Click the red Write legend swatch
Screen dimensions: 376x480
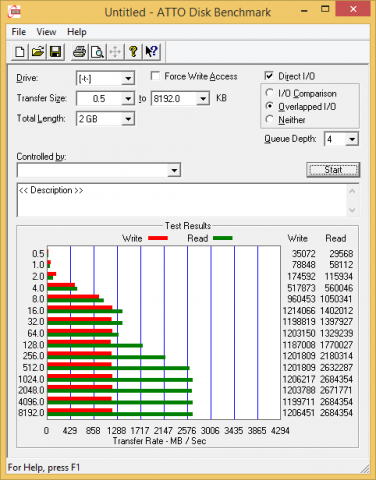tap(158, 238)
